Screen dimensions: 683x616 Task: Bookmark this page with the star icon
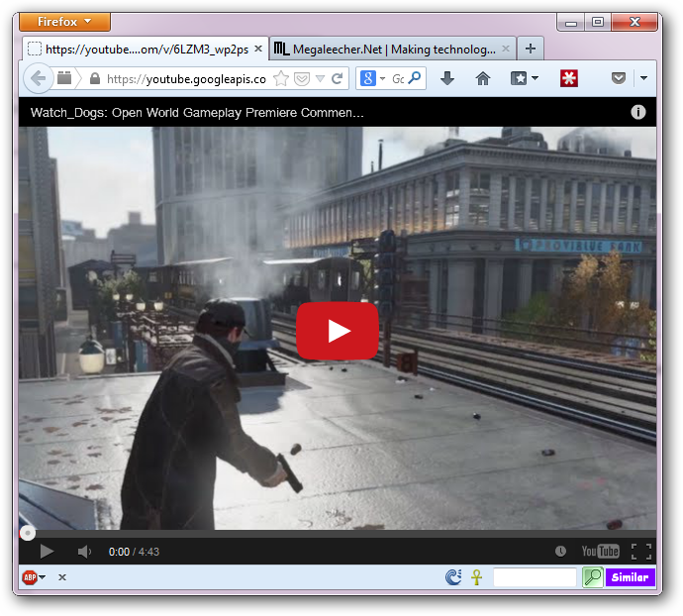tap(281, 78)
